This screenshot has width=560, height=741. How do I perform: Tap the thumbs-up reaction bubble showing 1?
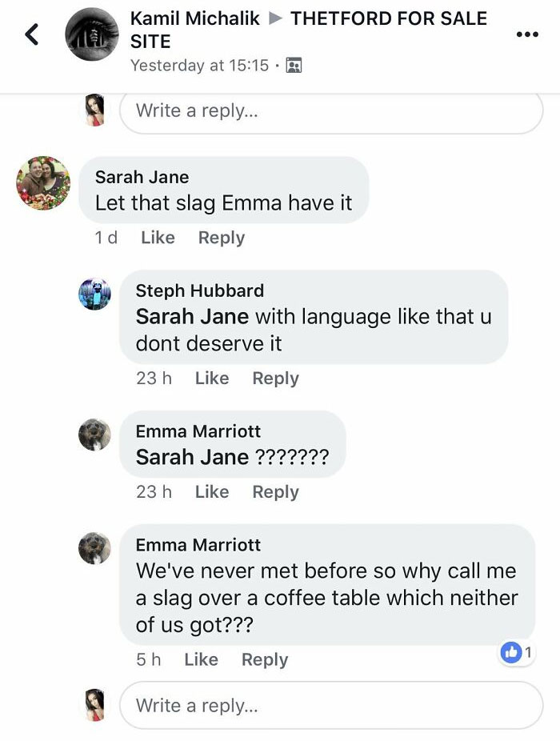coord(517,652)
